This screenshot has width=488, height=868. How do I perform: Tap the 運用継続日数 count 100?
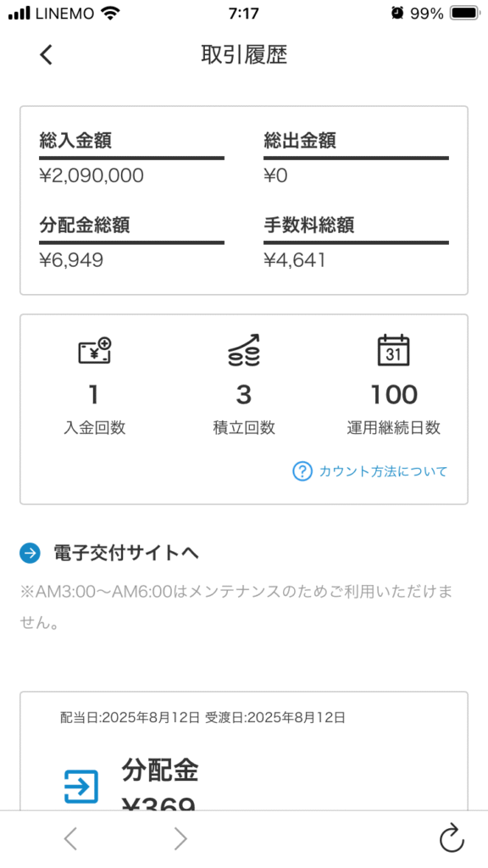pos(393,395)
